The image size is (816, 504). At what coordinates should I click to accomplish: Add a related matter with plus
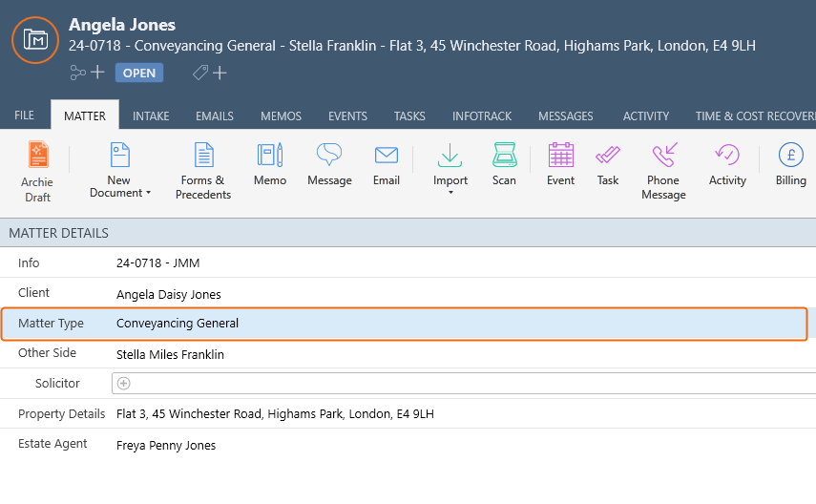[97, 73]
